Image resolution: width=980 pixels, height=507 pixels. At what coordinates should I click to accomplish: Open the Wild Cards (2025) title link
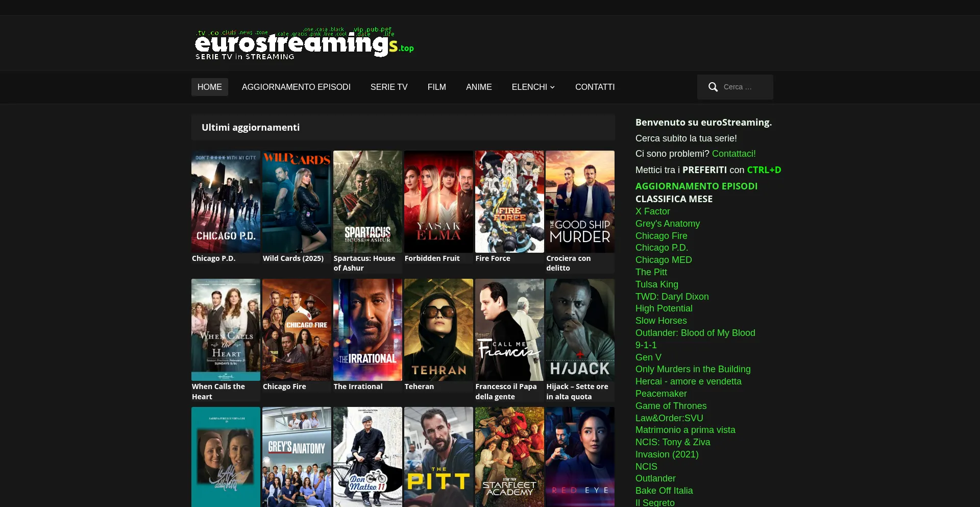coord(293,258)
